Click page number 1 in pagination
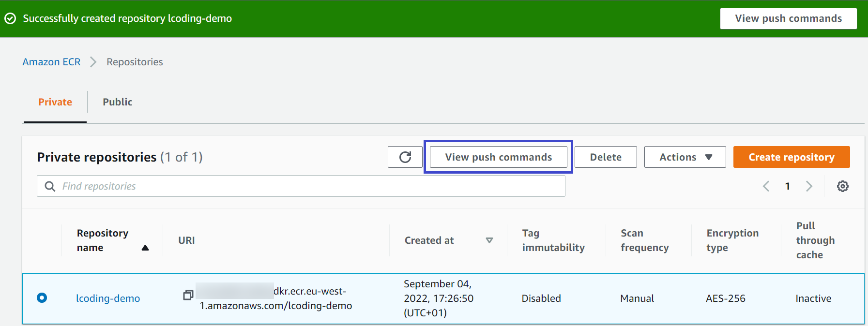 tap(788, 186)
